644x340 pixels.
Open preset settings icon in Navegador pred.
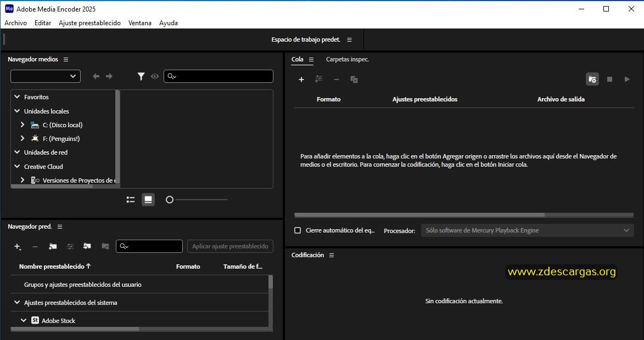(70, 246)
